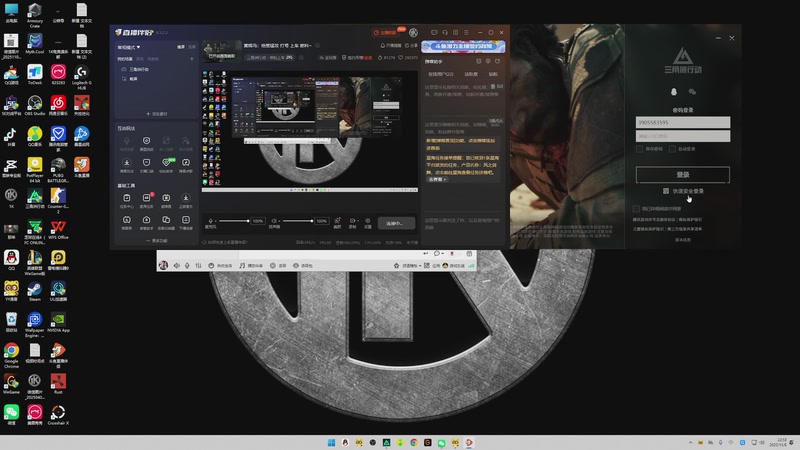
Task: Click Chrome icon on taskbar
Action: tap(414, 442)
